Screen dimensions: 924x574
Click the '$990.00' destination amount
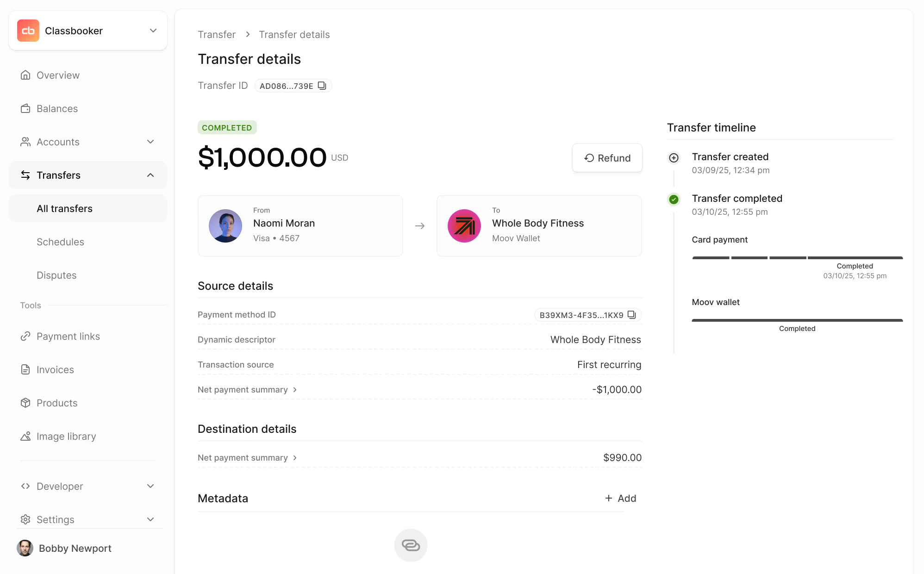click(x=622, y=458)
